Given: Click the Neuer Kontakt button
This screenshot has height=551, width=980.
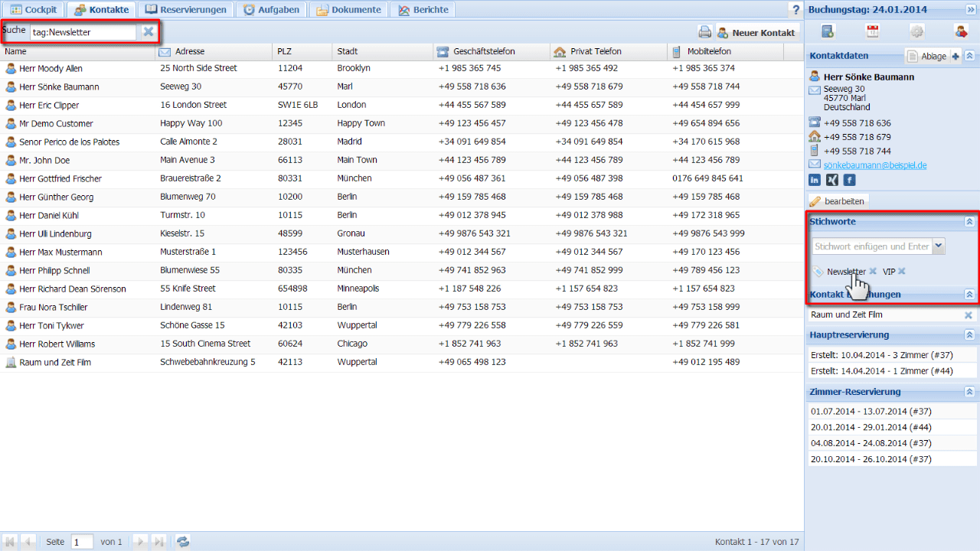Looking at the screenshot, I should click(x=756, y=33).
